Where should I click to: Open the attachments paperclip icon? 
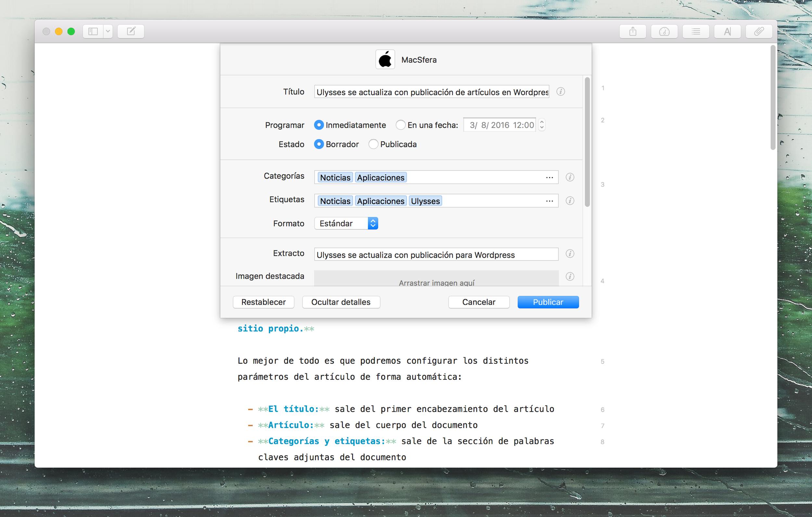coord(759,31)
